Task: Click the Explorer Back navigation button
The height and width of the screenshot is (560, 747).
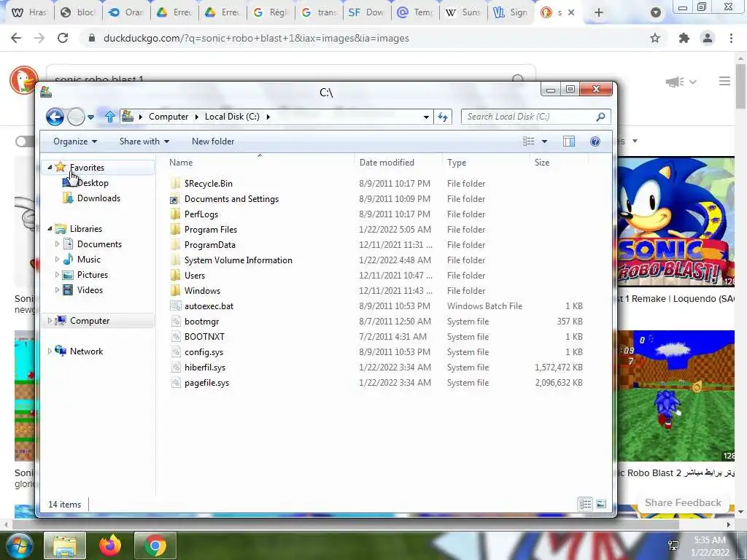Action: click(x=55, y=117)
